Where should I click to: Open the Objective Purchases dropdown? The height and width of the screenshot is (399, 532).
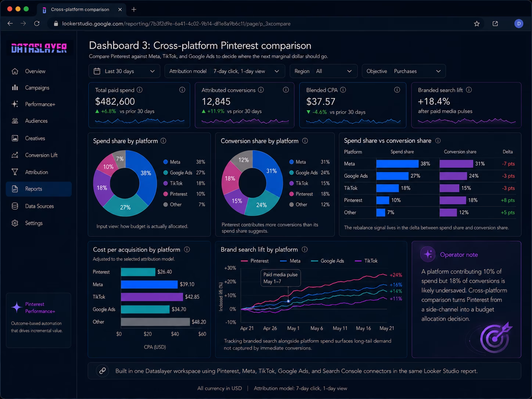pos(404,71)
